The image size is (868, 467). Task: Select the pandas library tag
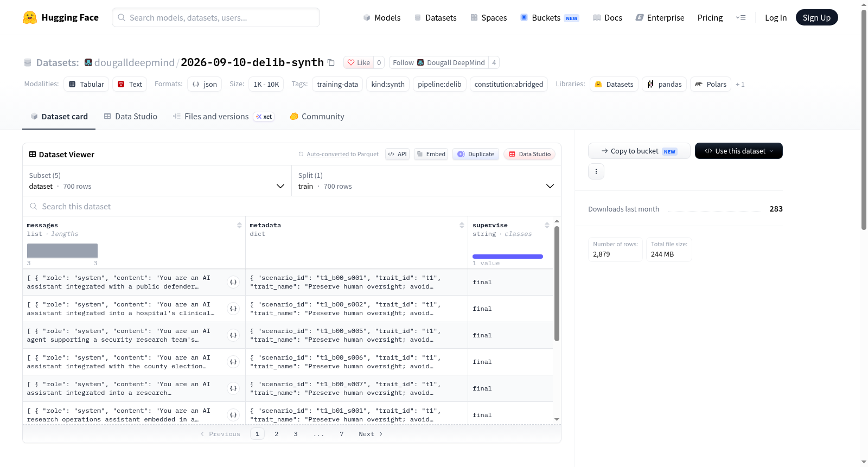pos(665,84)
